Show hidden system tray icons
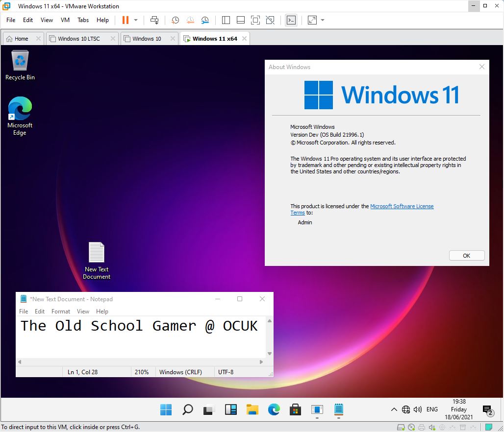 point(394,409)
